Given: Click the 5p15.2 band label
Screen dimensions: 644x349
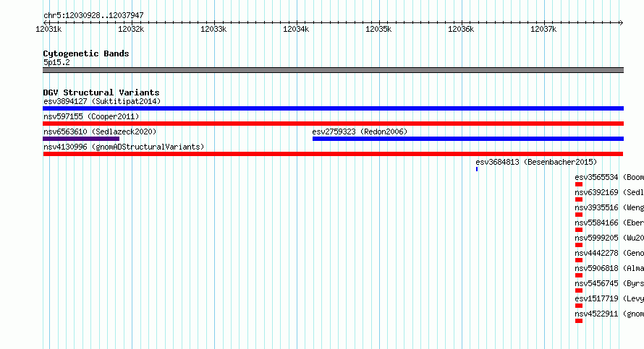Looking at the screenshot, I should coord(56,62).
